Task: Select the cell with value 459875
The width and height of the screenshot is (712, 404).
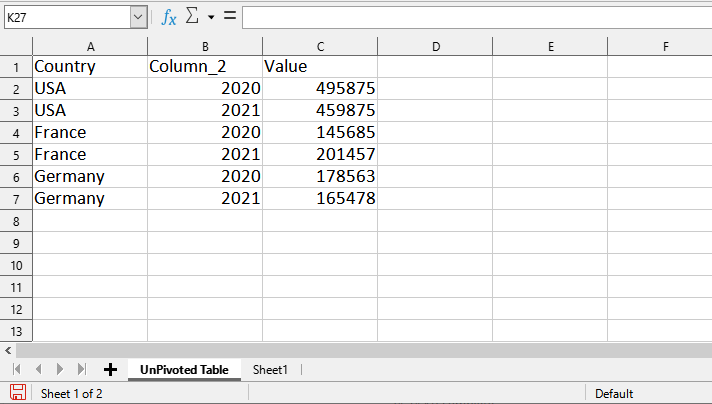Action: click(x=320, y=110)
